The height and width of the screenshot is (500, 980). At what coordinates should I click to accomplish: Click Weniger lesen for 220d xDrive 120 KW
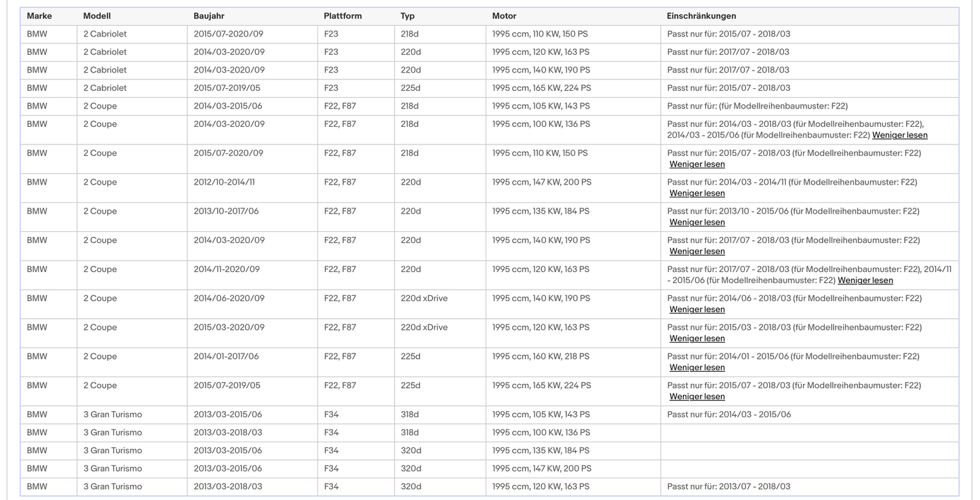click(x=697, y=339)
